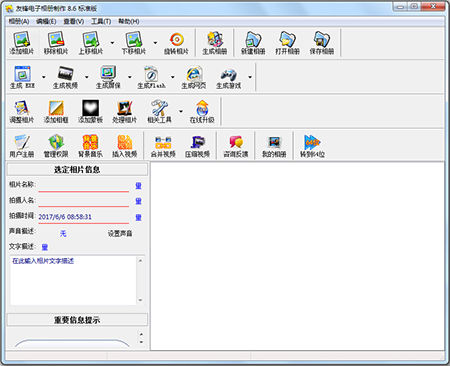
Task: Click the 添加蒙板 (add mask) heart icon
Action: pyautogui.click(x=90, y=111)
